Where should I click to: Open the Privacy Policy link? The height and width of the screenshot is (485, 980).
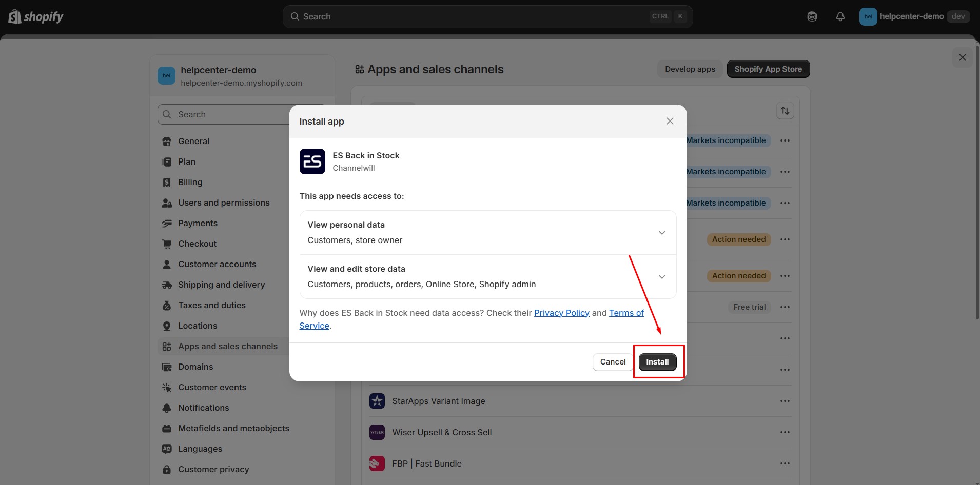pos(562,313)
